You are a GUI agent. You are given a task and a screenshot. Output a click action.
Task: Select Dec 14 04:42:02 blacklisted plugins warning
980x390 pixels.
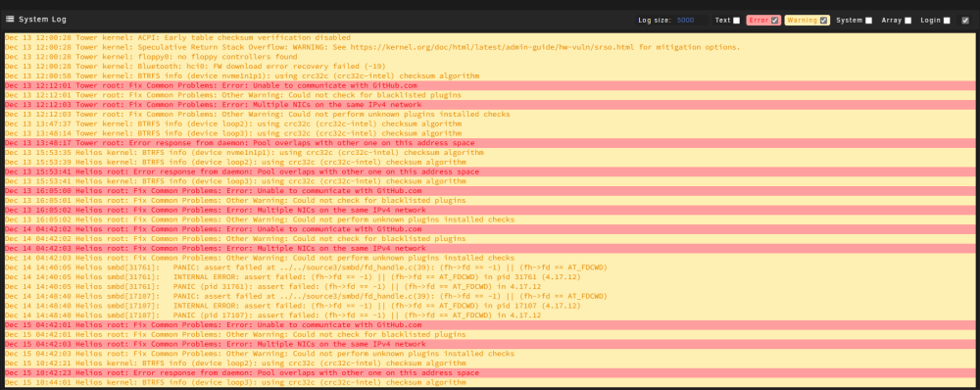tap(489, 239)
